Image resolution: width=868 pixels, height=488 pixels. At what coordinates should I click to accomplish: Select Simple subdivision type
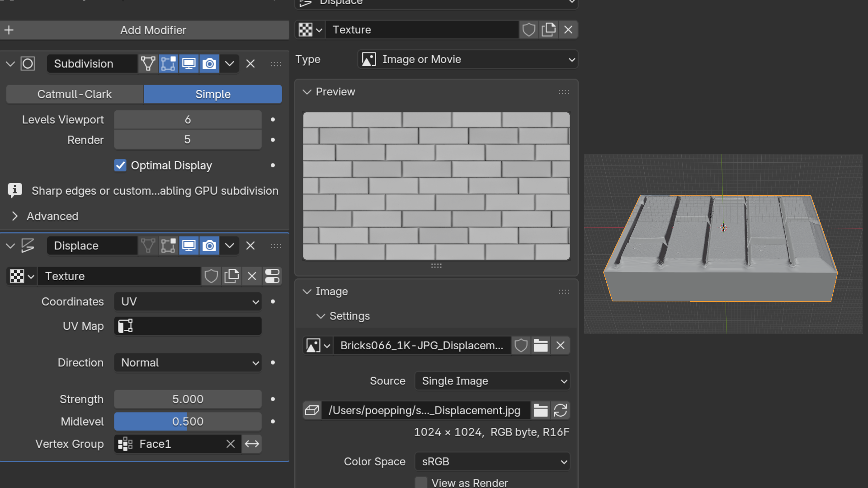(213, 94)
